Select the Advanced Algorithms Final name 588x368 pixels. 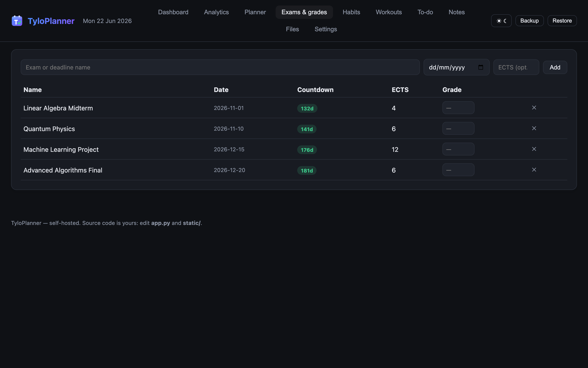point(63,170)
